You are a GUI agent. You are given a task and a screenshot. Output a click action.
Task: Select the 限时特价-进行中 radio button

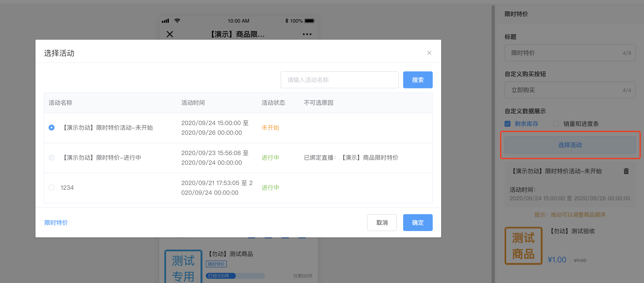coord(52,158)
